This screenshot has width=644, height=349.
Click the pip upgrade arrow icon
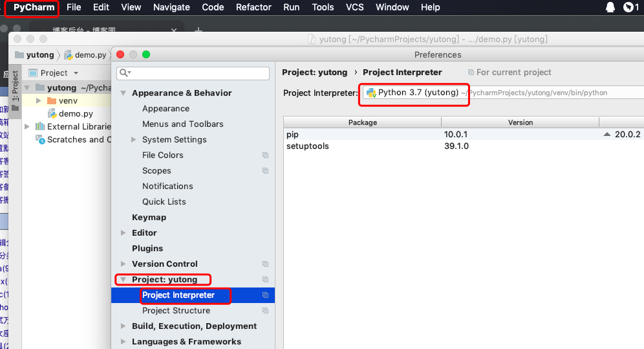[x=607, y=135]
